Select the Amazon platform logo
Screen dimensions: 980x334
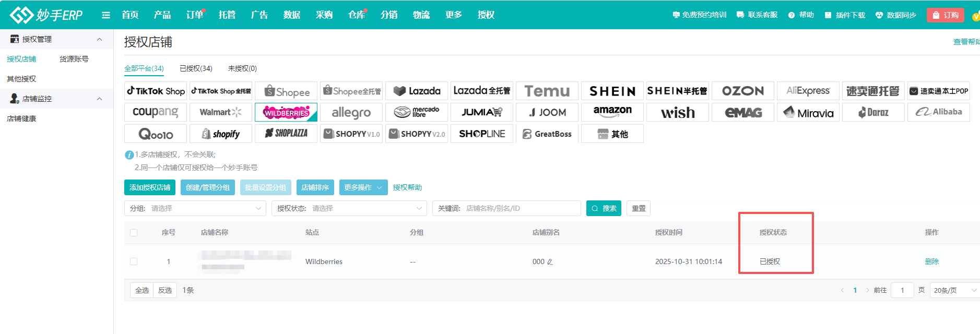coord(612,112)
